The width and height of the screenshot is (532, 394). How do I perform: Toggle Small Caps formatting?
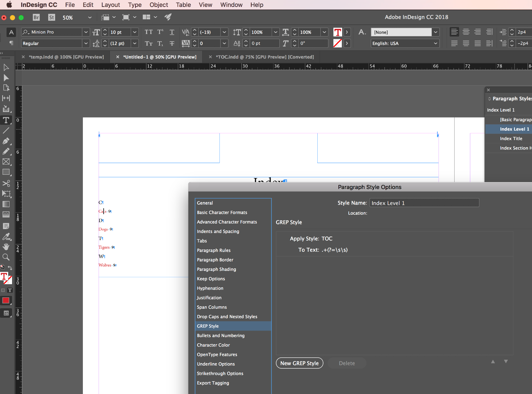149,43
